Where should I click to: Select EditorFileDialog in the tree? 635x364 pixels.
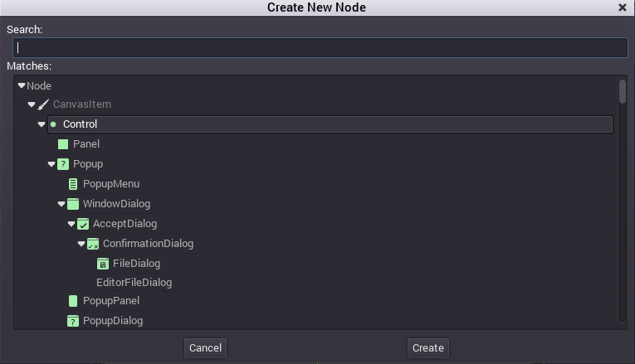coord(134,283)
